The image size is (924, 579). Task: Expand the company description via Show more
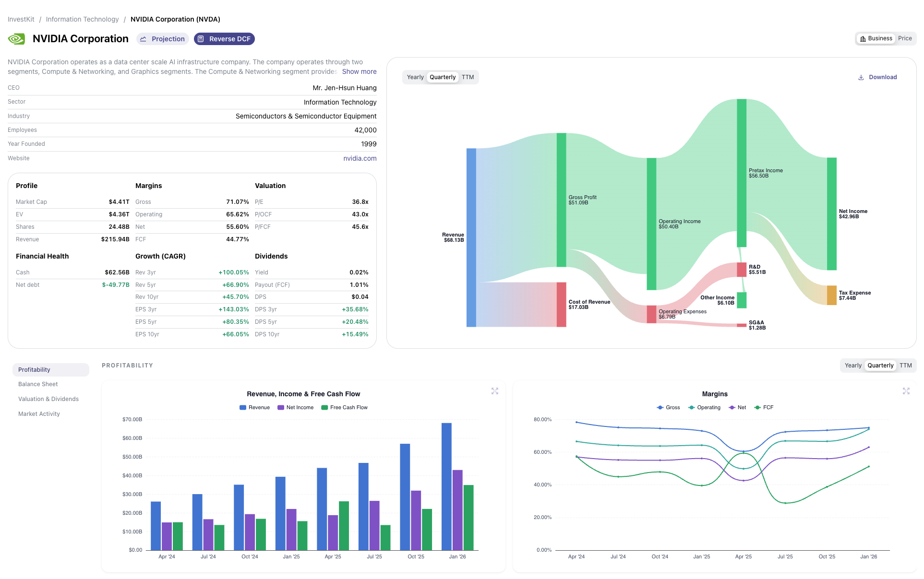359,71
